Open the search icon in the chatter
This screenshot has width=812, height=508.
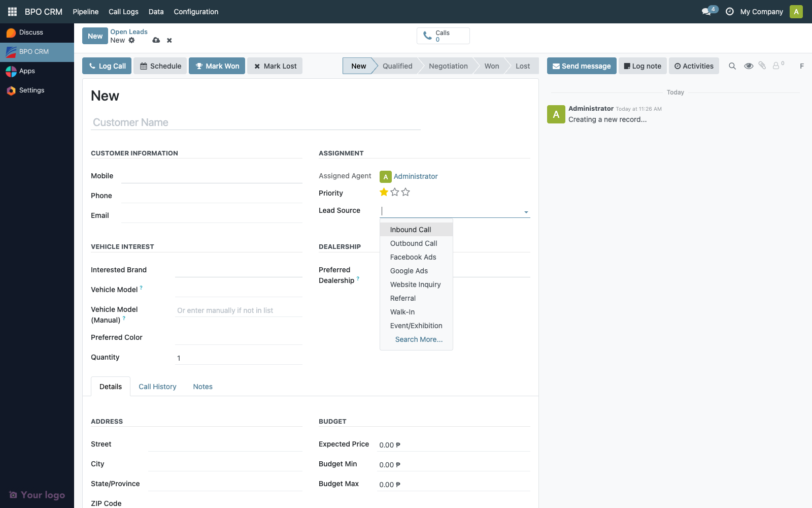point(732,66)
